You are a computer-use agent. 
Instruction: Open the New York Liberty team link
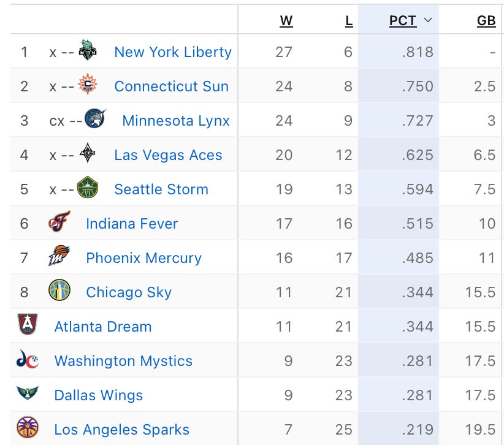(x=173, y=52)
